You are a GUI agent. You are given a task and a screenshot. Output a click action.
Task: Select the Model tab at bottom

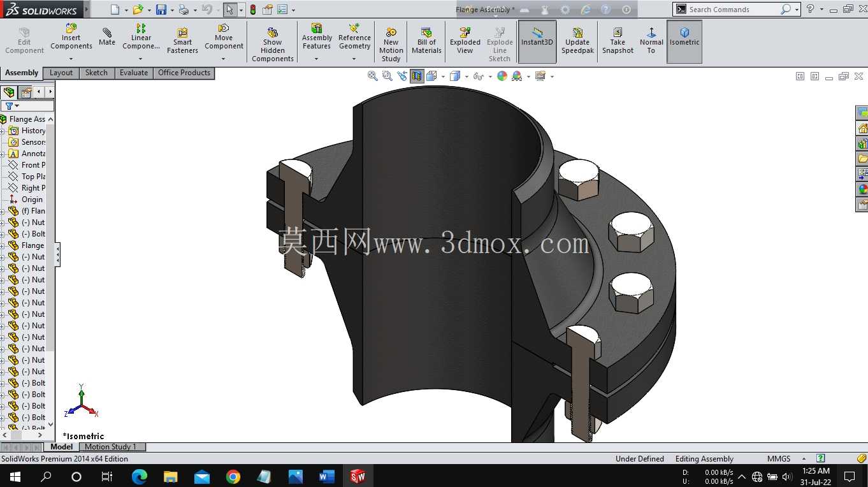click(x=61, y=447)
